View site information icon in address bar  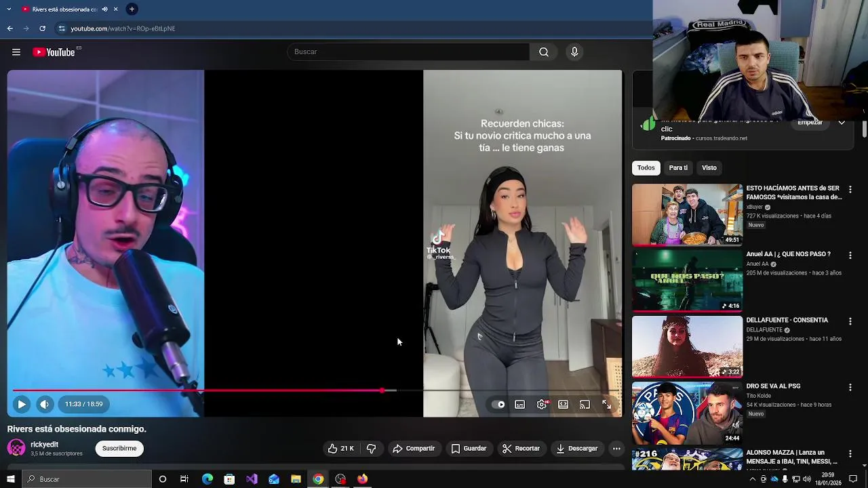[62, 28]
